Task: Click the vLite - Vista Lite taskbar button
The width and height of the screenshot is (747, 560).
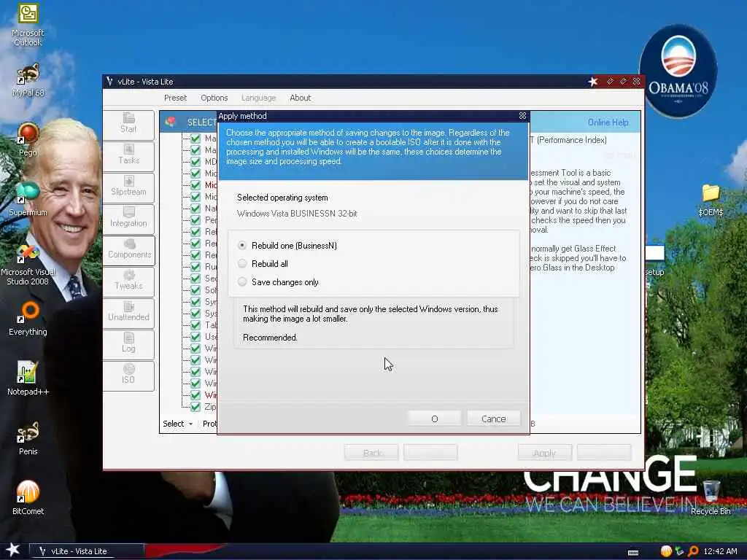Action: click(x=86, y=551)
